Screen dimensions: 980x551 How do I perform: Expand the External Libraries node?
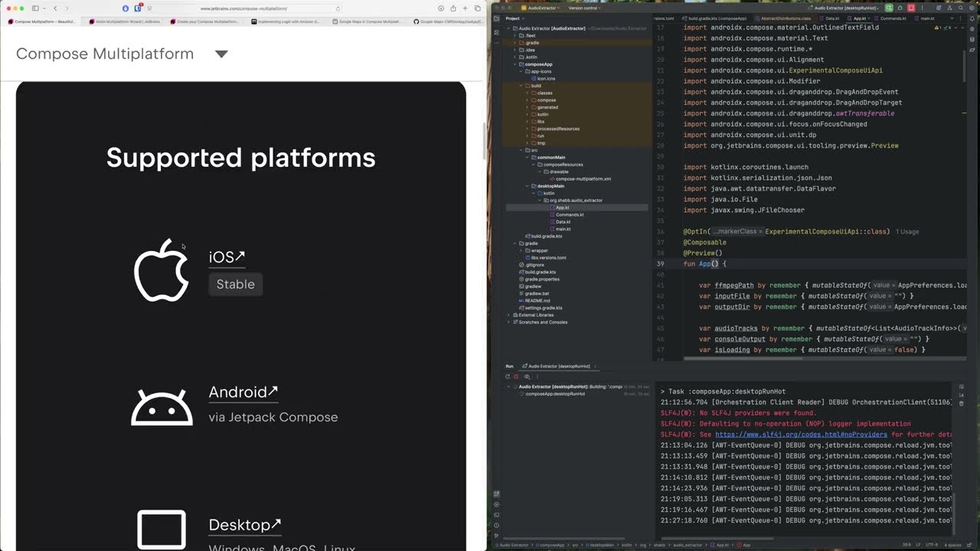508,315
